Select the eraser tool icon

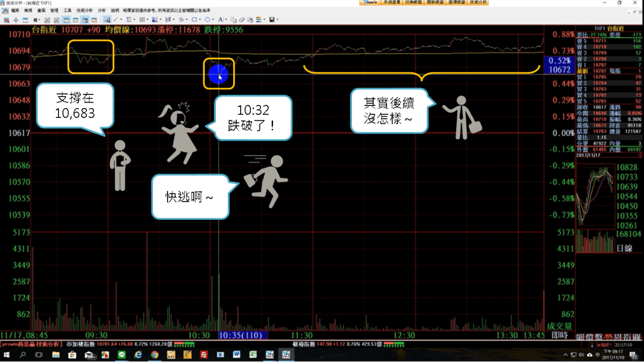[x=241, y=20]
